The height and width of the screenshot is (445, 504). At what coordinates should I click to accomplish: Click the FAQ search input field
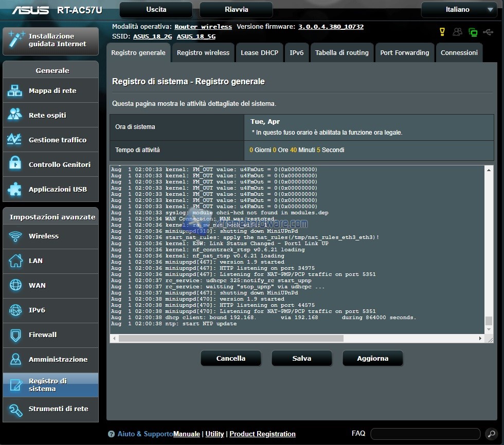pyautogui.click(x=424, y=434)
